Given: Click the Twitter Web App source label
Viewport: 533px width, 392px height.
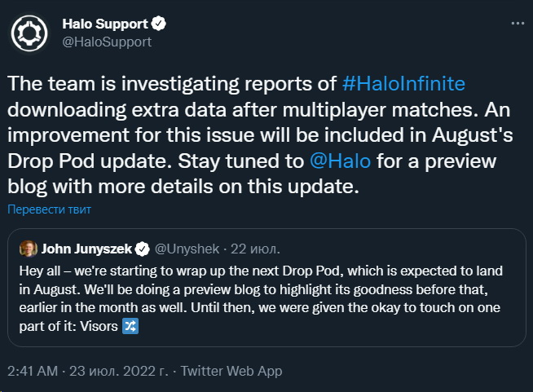Looking at the screenshot, I should click(231, 371).
